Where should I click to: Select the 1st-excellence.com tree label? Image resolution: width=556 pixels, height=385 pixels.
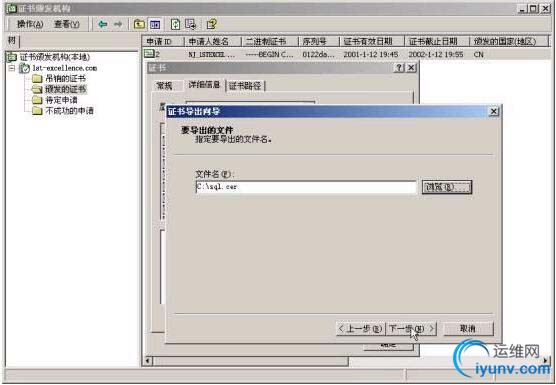click(x=65, y=68)
